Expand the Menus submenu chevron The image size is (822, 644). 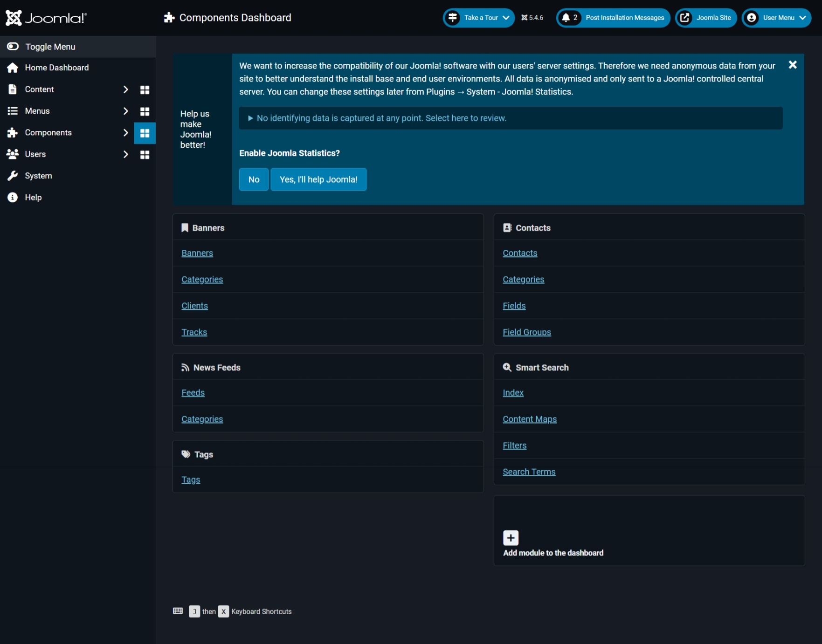tap(125, 111)
